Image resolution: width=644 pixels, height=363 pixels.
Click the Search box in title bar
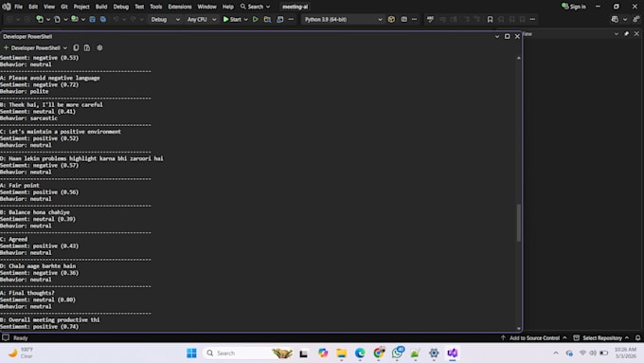255,7
